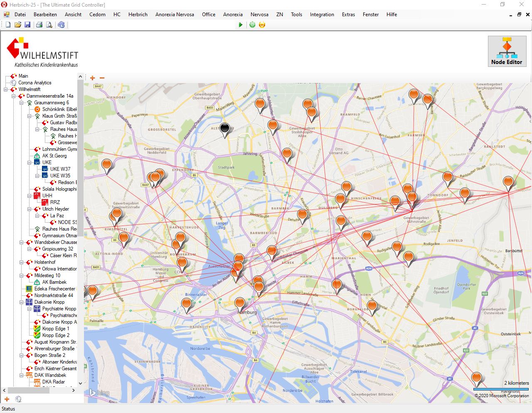Select Kropp Edge 2 tree item
Image resolution: width=532 pixels, height=413 pixels.
click(x=56, y=335)
